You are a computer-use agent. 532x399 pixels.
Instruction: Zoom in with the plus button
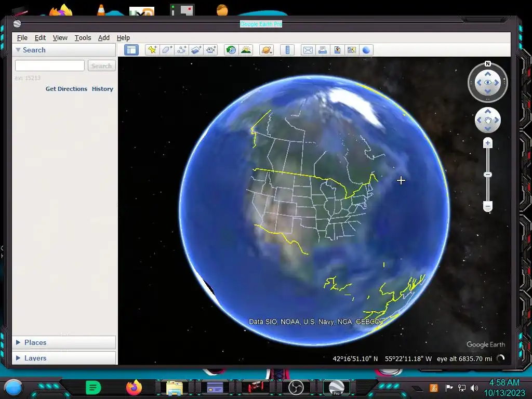(x=487, y=143)
